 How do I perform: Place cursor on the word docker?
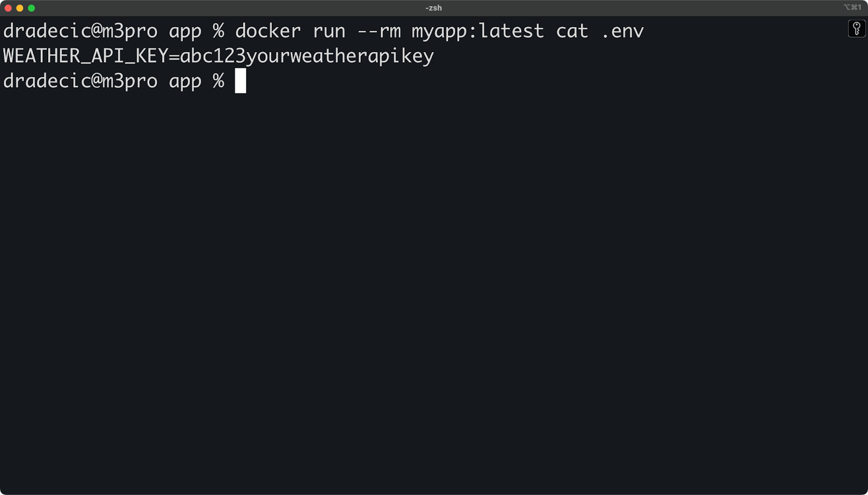coord(267,31)
